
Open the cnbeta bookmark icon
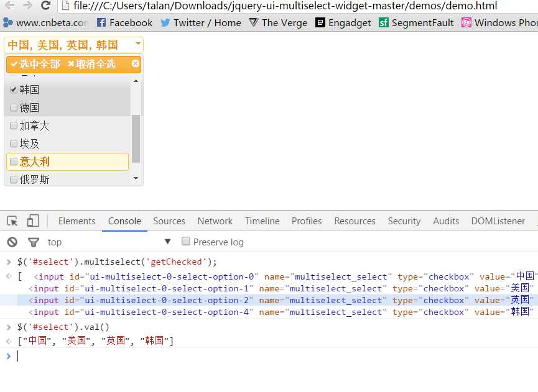[x=7, y=22]
